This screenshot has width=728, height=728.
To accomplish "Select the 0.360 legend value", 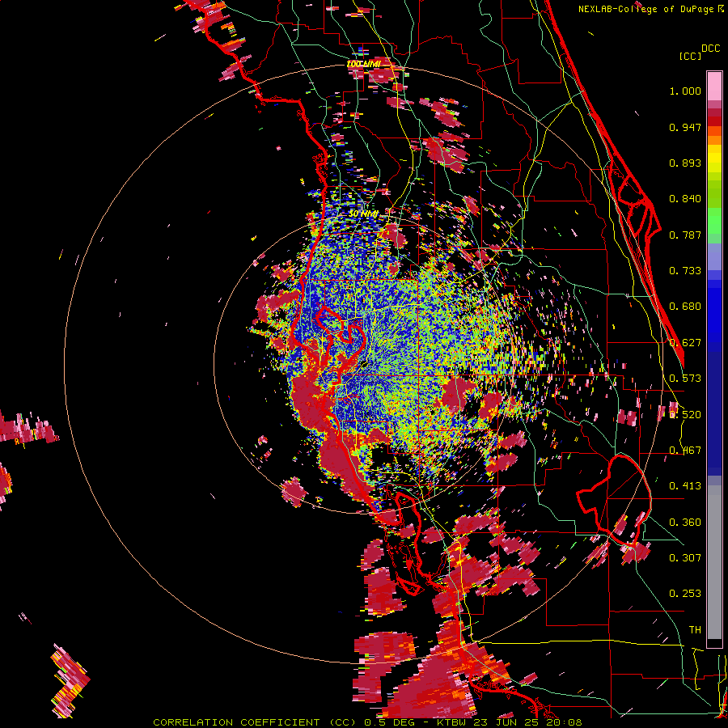I will 685,523.
